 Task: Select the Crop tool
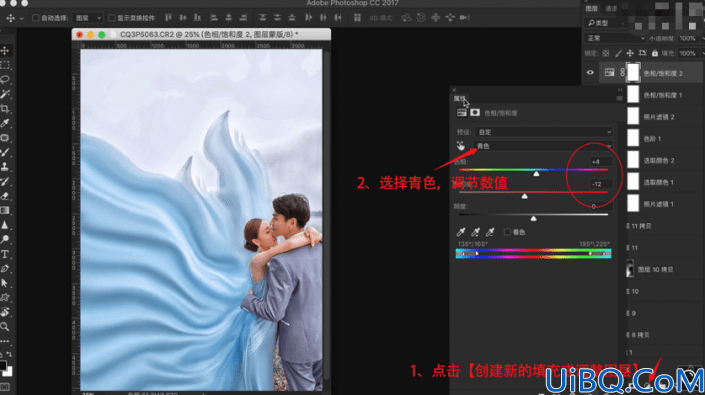(5, 109)
